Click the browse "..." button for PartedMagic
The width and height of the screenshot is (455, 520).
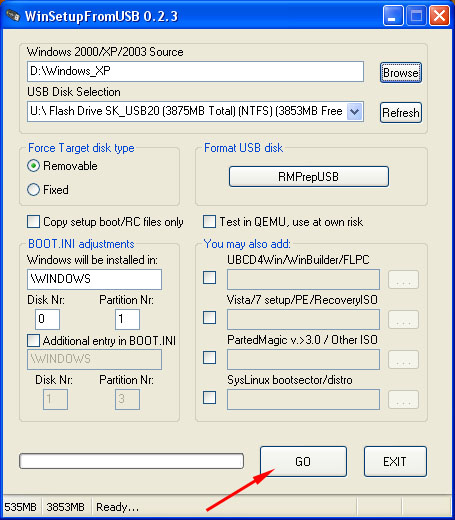pos(403,360)
